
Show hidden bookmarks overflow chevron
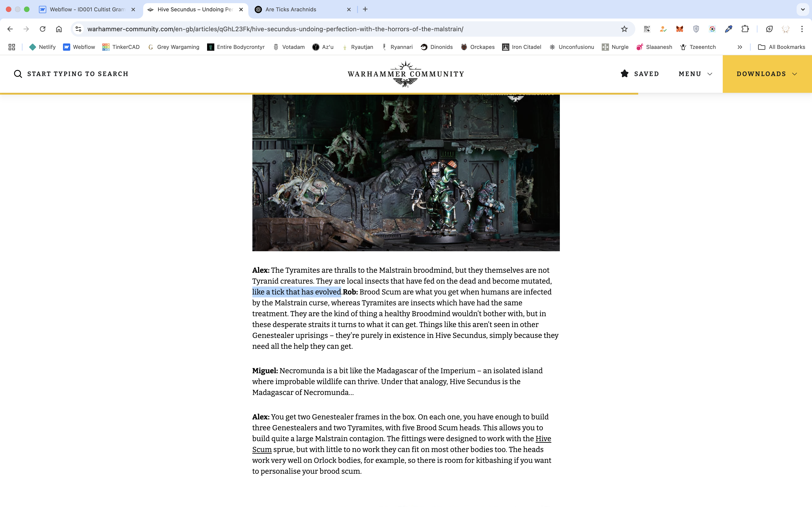pyautogui.click(x=739, y=47)
